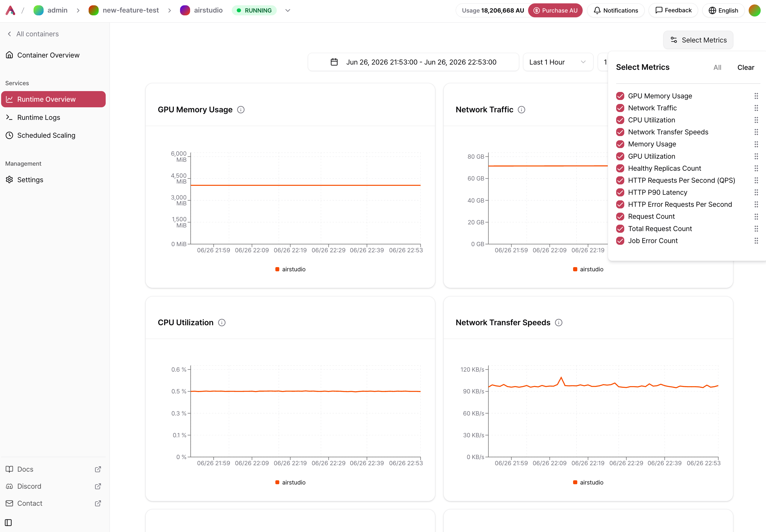Click airstudio legend swatch under CPU Utilization
Image resolution: width=766 pixels, height=532 pixels.
click(277, 482)
